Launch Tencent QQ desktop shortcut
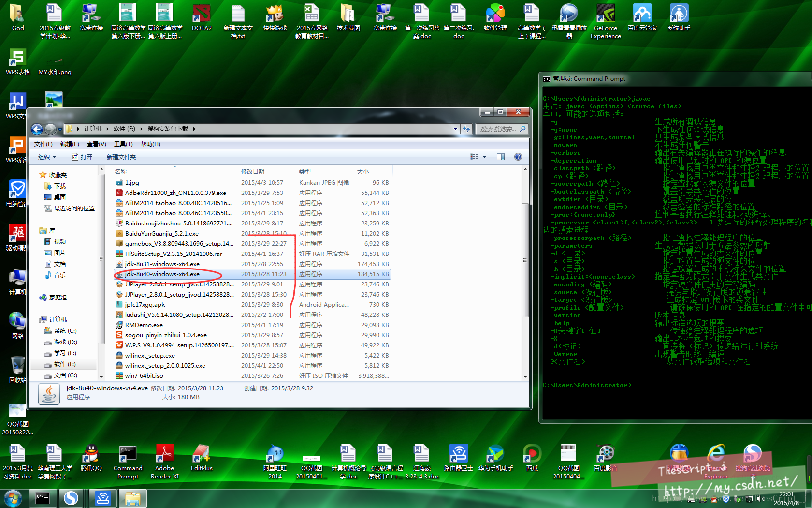This screenshot has height=508, width=812. (91, 458)
